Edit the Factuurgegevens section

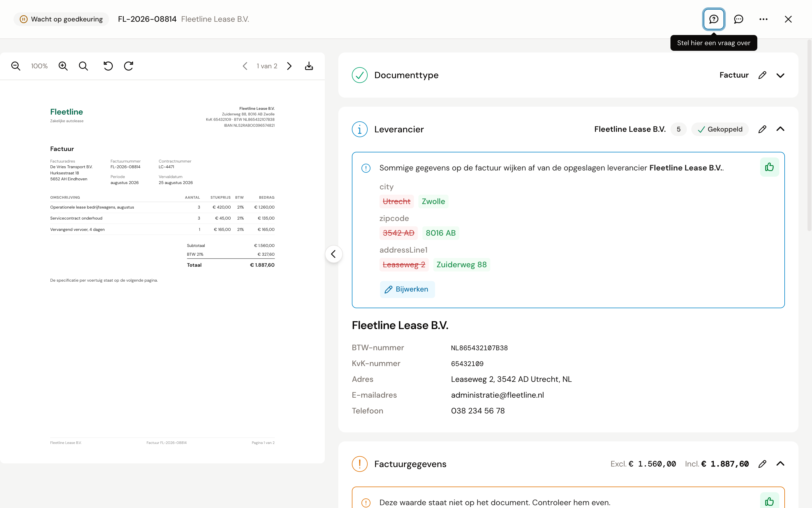pyautogui.click(x=762, y=464)
